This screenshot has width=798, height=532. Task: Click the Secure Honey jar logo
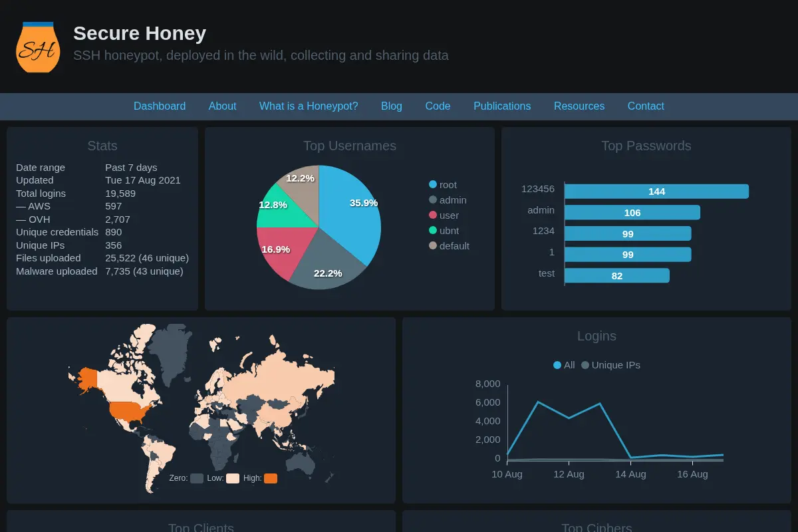point(38,47)
